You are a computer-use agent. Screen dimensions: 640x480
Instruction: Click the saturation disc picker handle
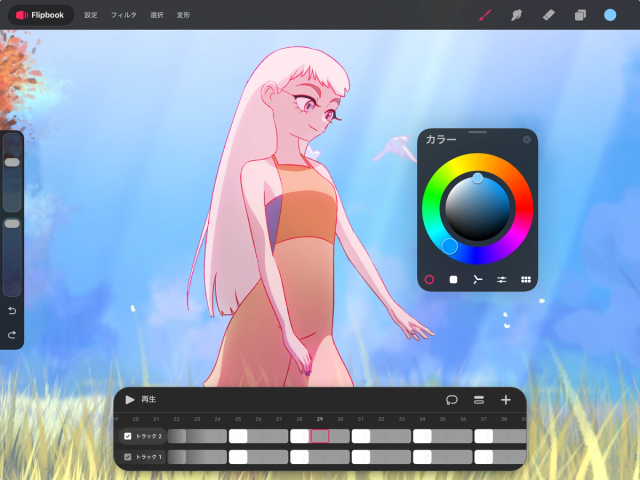pos(478,178)
